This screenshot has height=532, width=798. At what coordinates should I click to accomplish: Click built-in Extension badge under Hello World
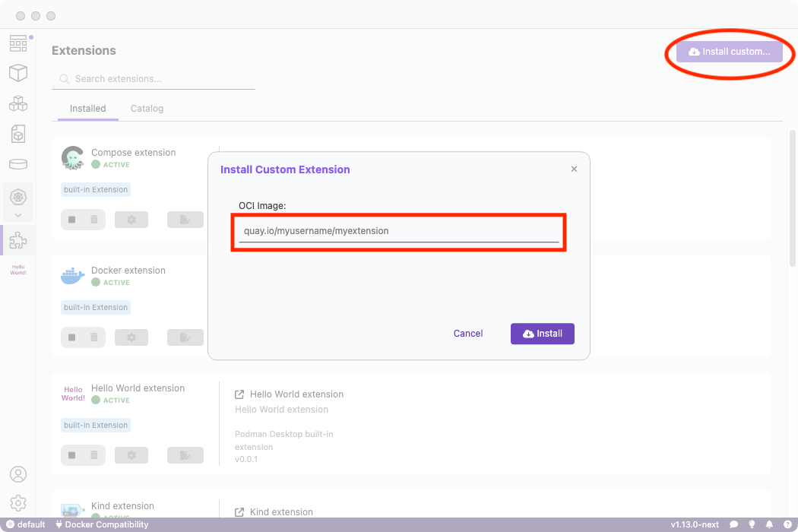96,425
